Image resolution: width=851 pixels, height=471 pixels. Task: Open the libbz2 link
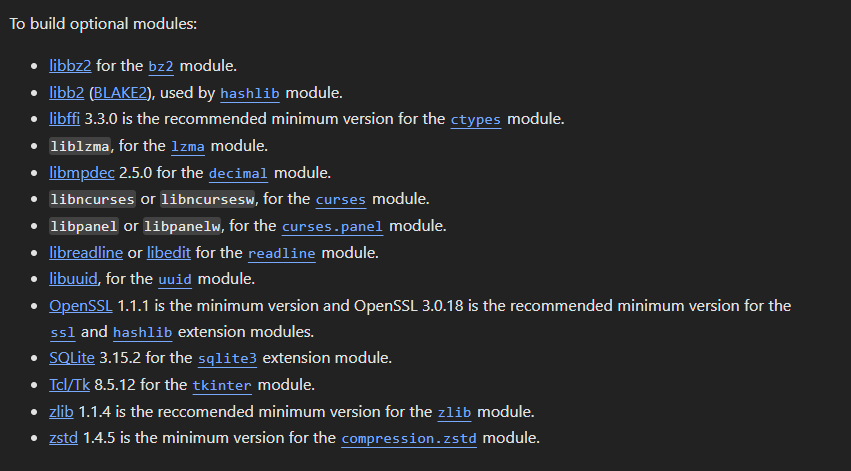coord(70,66)
